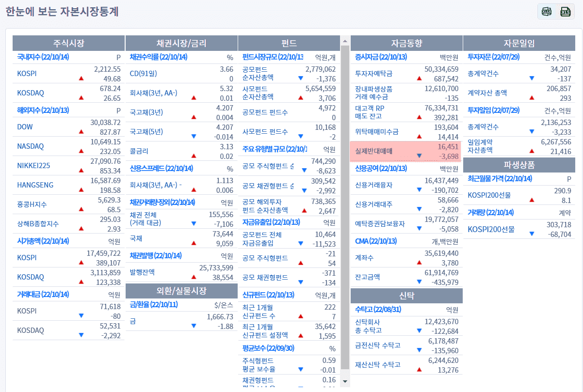Click the up arrow beside 재산신탁 수탁고
This screenshot has width=583, height=392.
click(x=419, y=369)
